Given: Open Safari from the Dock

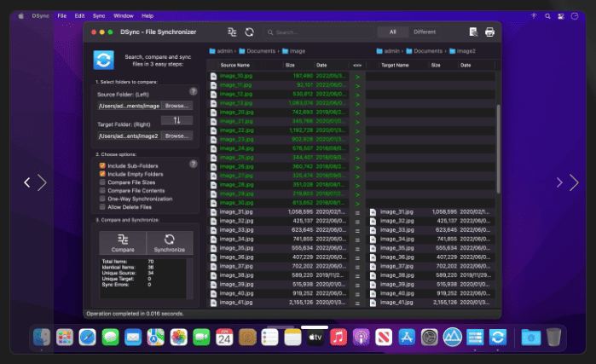Looking at the screenshot, I should point(88,337).
